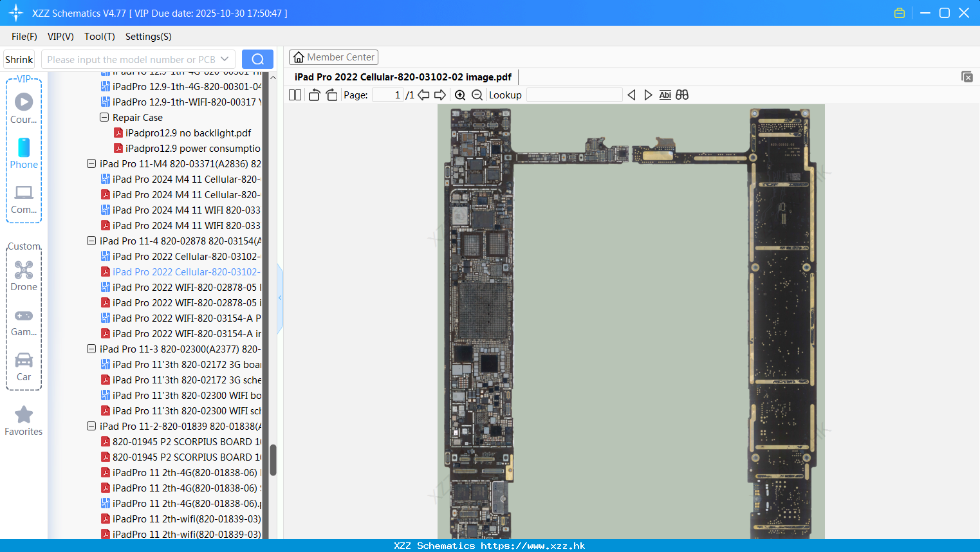The width and height of the screenshot is (980, 552).
Task: Open first 820-01945 P2 SCORPIUS BOARD file
Action: (181, 441)
